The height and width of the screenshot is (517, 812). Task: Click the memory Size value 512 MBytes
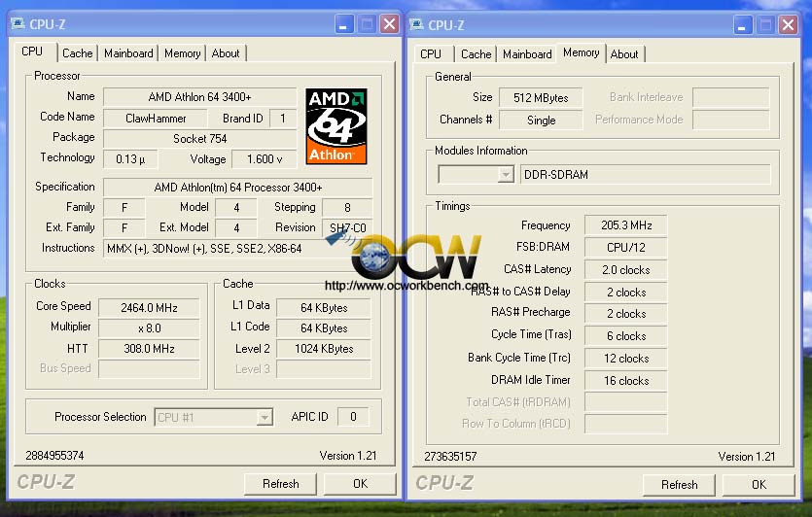pos(541,98)
